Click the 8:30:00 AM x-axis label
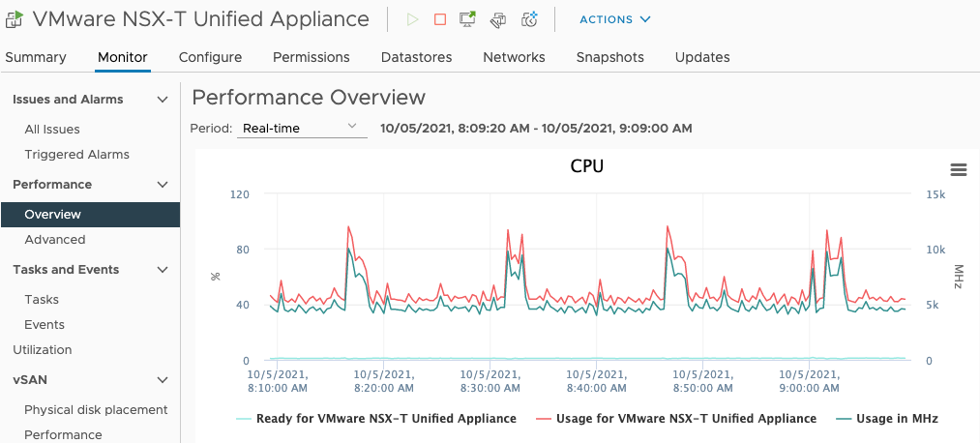 click(x=490, y=381)
